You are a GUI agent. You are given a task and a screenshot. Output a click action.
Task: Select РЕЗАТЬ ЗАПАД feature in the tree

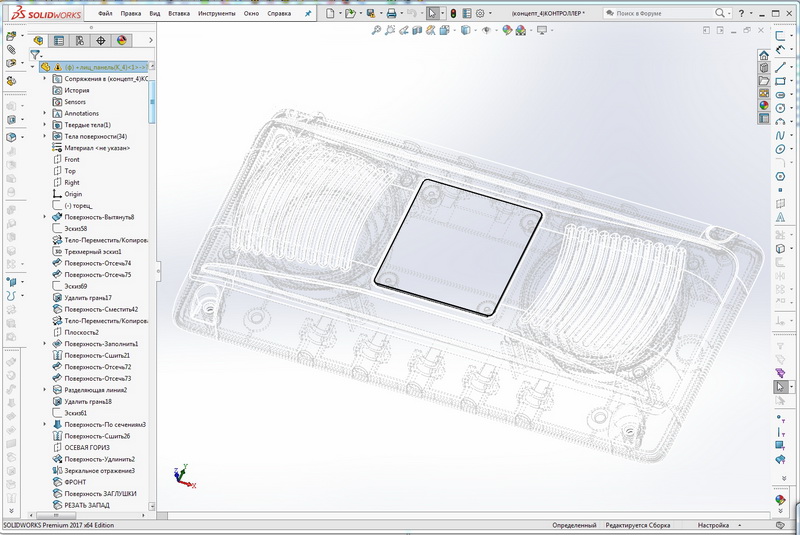tap(81, 505)
